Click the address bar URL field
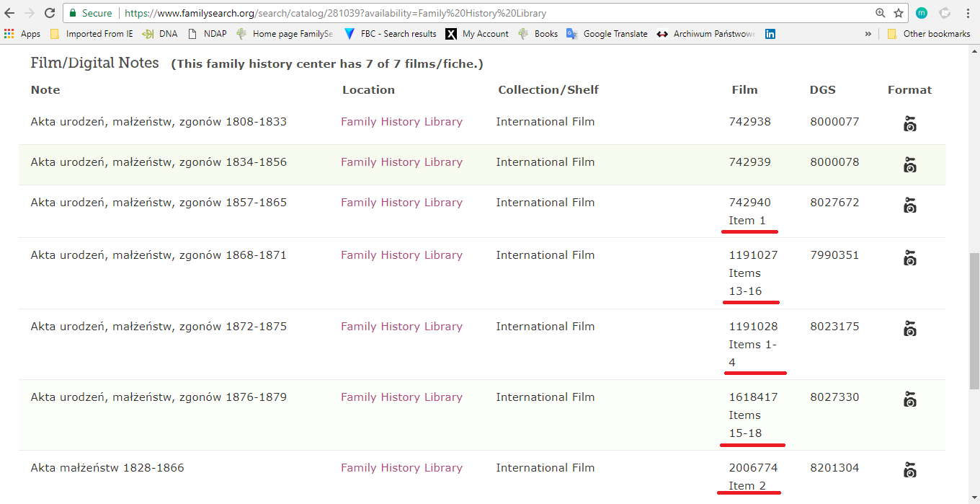Screen dimensions: 980x504 [x=468, y=13]
